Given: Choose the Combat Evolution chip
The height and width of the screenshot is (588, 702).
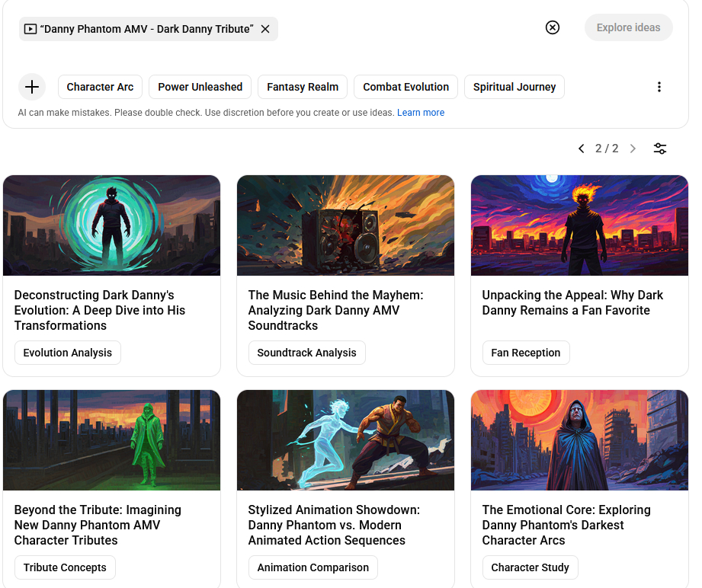Looking at the screenshot, I should [405, 87].
